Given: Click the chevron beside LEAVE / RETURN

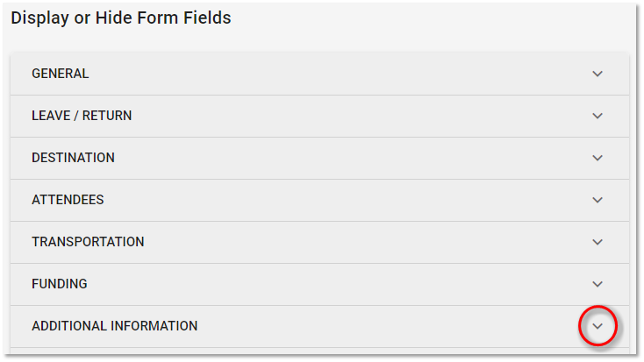Looking at the screenshot, I should [597, 116].
